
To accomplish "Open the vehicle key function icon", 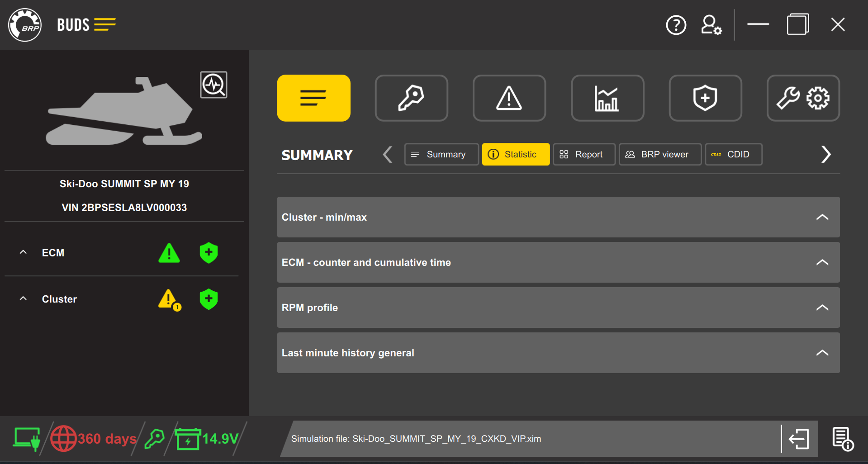I will 411,98.
